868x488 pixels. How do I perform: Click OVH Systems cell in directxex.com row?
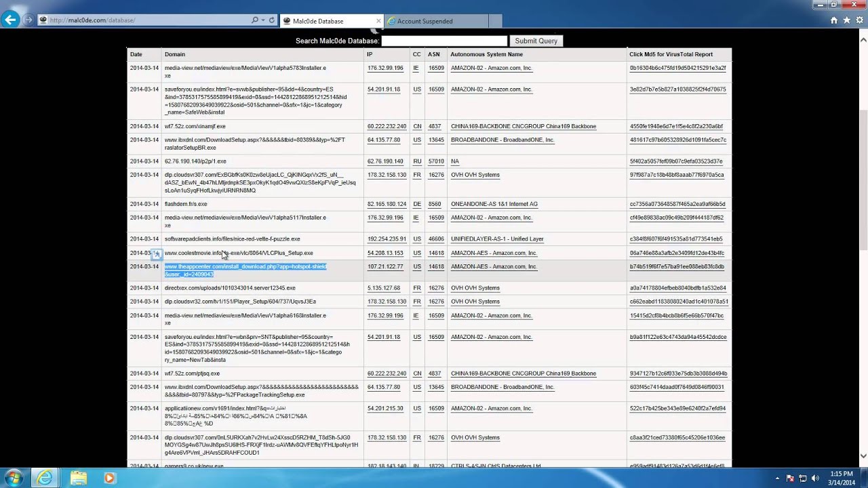[475, 288]
